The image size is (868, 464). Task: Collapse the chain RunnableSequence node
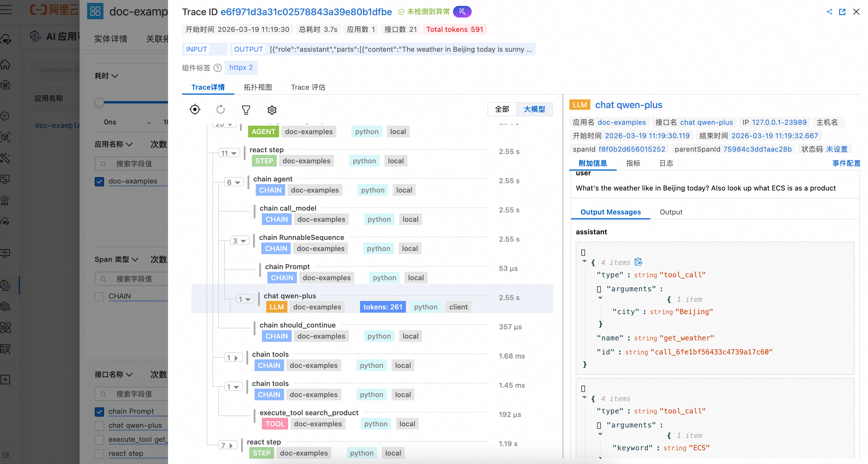[240, 240]
